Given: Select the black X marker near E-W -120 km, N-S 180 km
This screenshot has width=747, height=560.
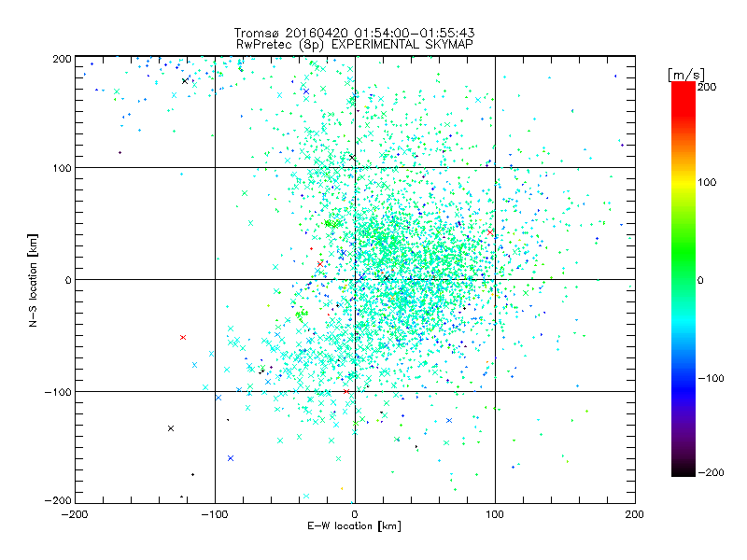Looking at the screenshot, I should click(x=185, y=81).
